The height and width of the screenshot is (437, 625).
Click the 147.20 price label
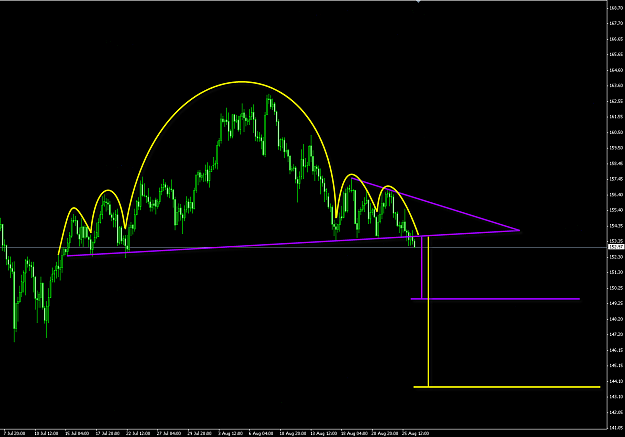(616, 335)
